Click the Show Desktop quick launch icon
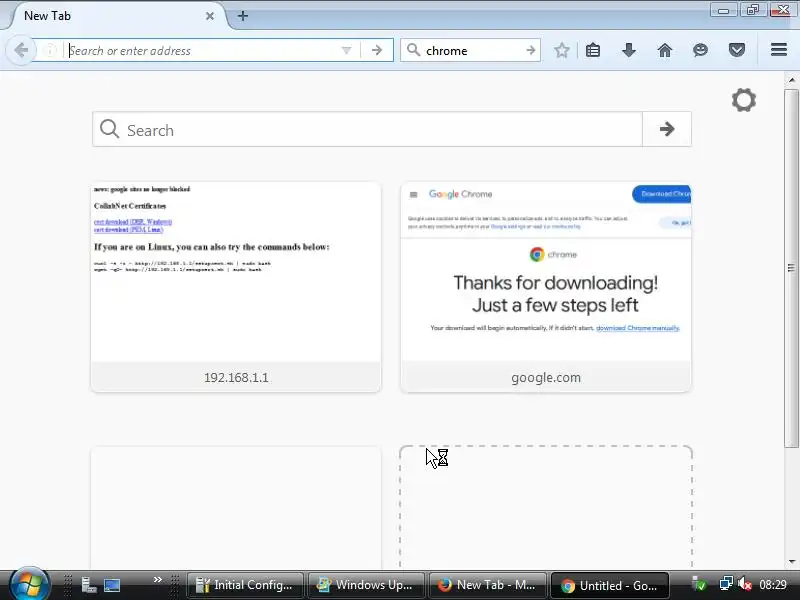This screenshot has height=600, width=800. pos(112,585)
